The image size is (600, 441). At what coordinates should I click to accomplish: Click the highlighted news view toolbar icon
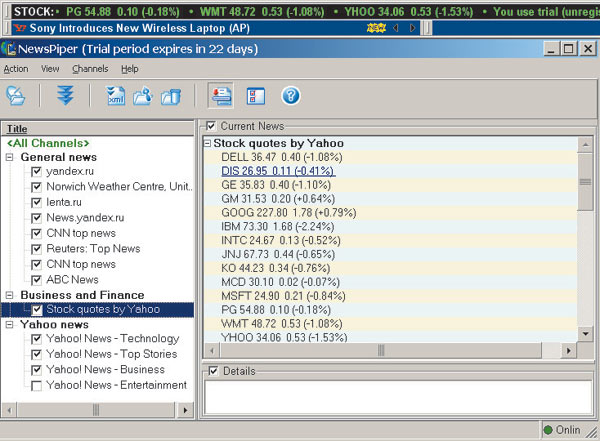(221, 96)
